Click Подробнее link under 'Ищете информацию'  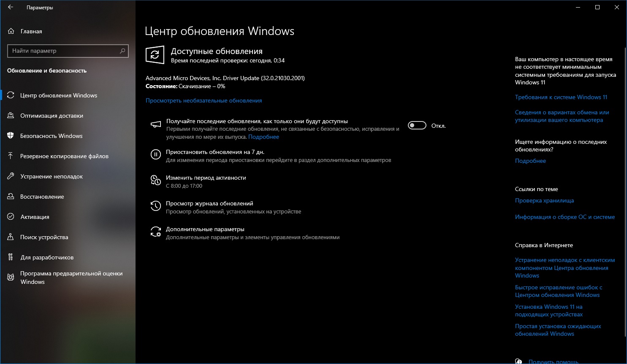click(530, 161)
